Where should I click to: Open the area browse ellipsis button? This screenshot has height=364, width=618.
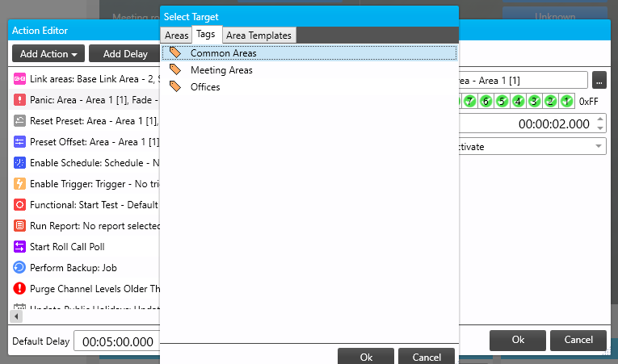point(599,81)
